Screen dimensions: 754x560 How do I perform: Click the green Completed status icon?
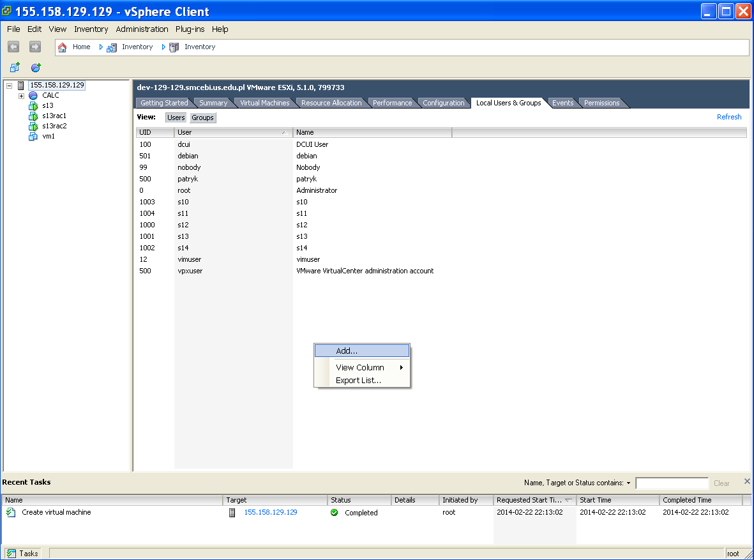pos(334,512)
